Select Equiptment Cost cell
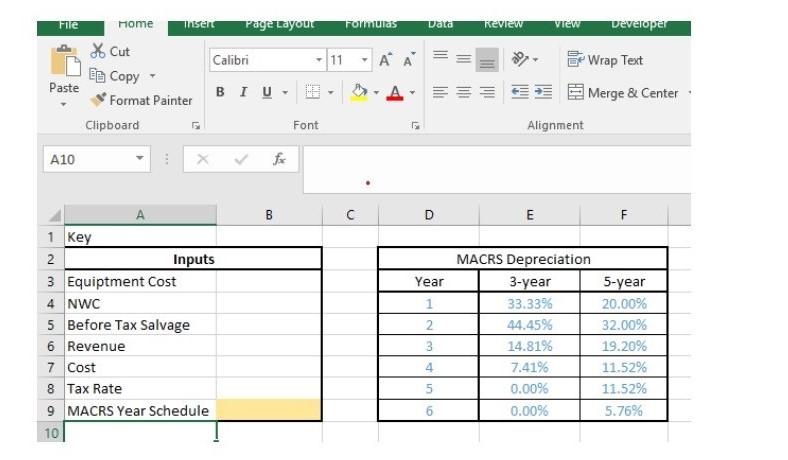 click(x=140, y=281)
